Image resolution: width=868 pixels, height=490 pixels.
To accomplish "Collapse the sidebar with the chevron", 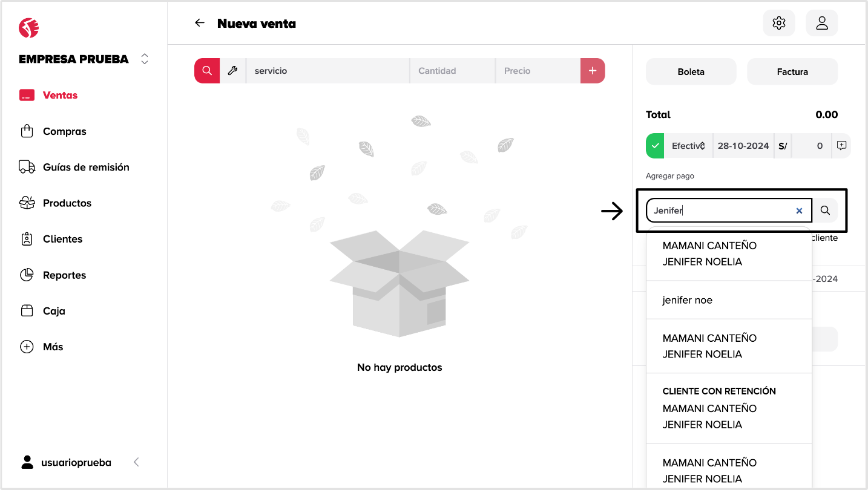I will pos(136,462).
